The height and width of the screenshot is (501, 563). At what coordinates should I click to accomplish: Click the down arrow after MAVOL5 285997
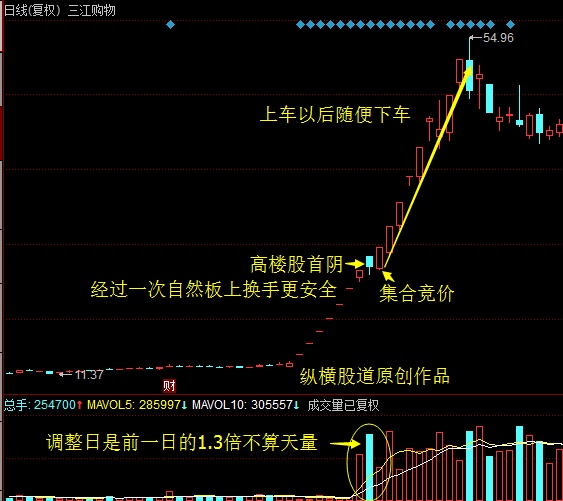[184, 405]
